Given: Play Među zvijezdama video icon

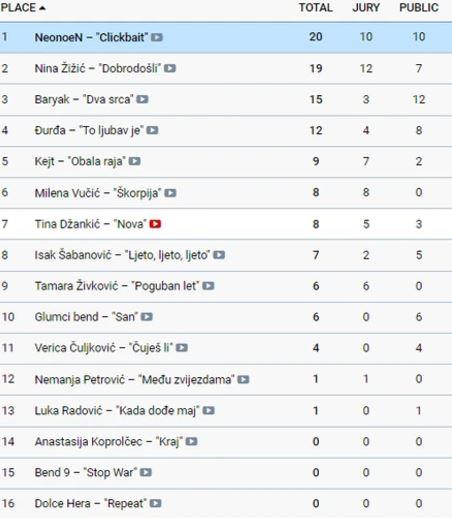Looking at the screenshot, I should tap(243, 379).
